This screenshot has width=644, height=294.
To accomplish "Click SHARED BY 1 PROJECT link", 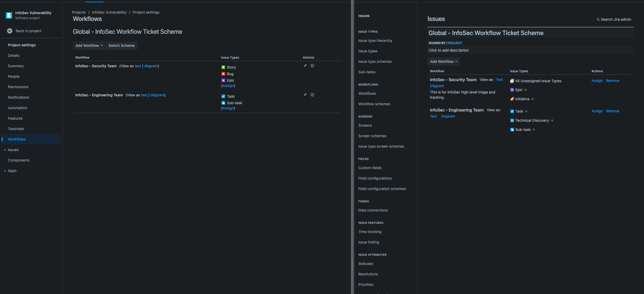I will click(x=454, y=43).
